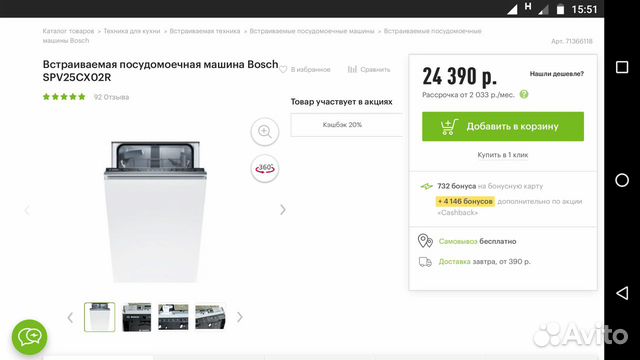Screen dimensions: 640x360
Task: Tap the Android back triangle button
Action: [x=622, y=293]
